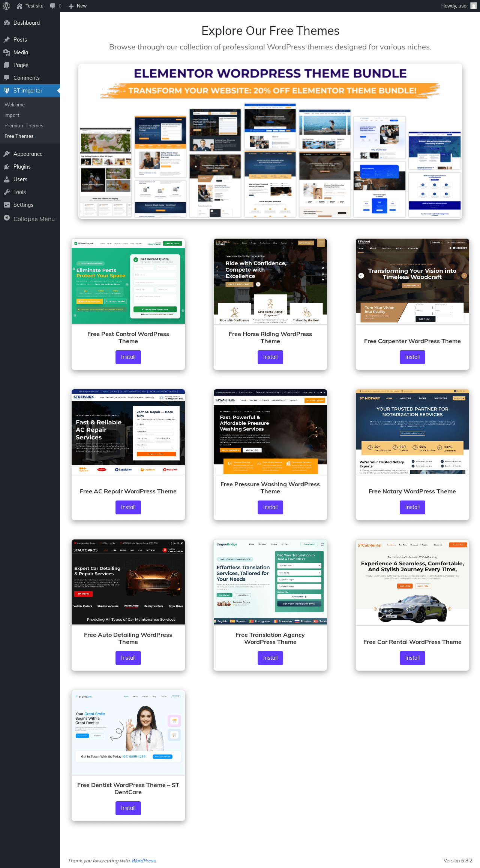This screenshot has width=480, height=868.
Task: Click the plus icon next to New
Action: (71, 6)
